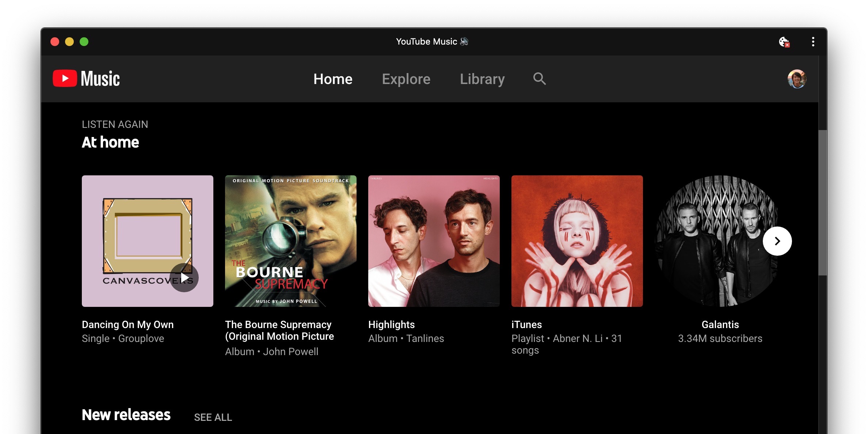Viewport: 868px width, 434px height.
Task: Open the Library tab
Action: pyautogui.click(x=482, y=79)
